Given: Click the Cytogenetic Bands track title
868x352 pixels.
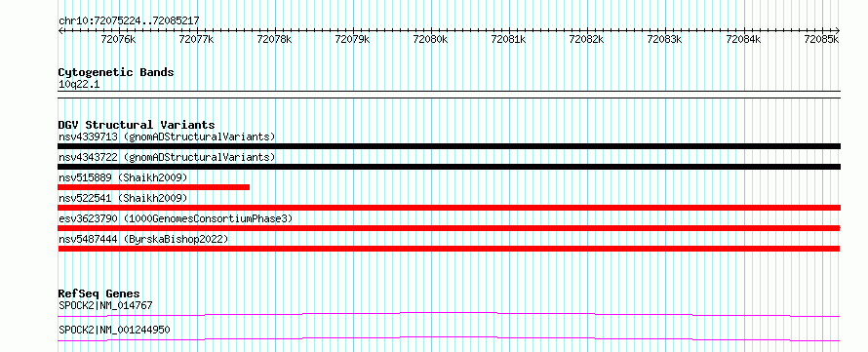Looking at the screenshot, I should 116,72.
